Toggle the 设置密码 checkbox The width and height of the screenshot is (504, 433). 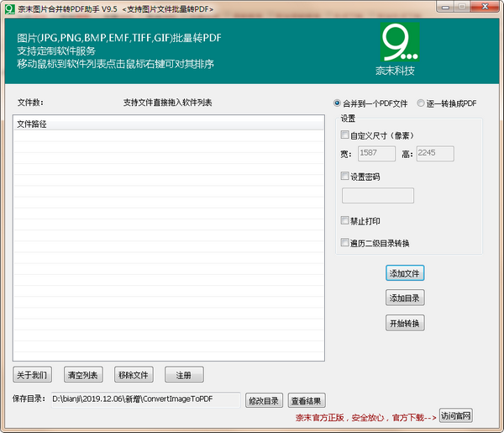point(344,177)
